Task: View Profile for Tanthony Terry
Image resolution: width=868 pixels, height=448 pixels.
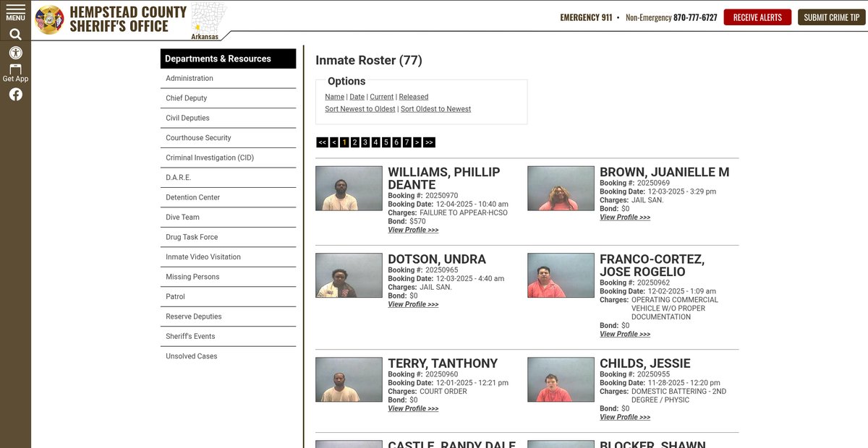Action: [413, 408]
